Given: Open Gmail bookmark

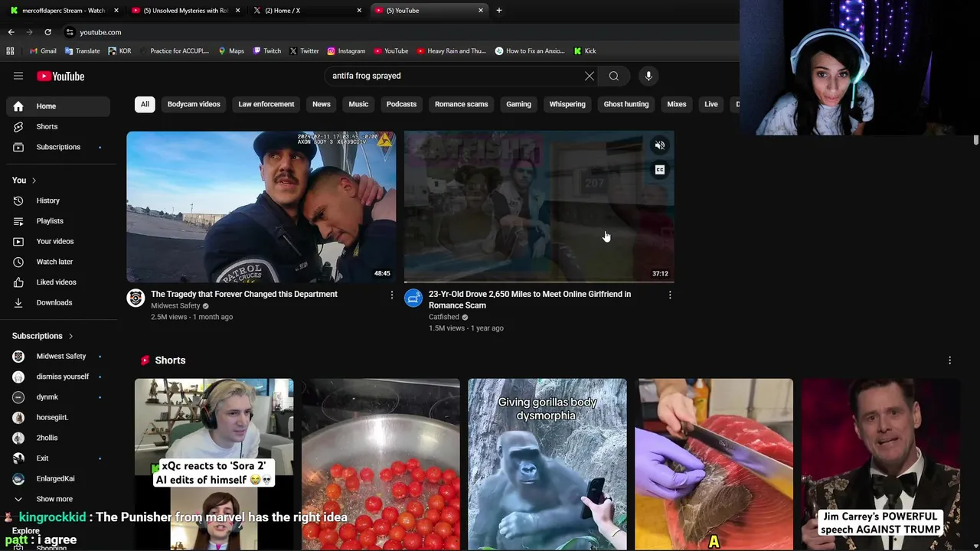Looking at the screenshot, I should [43, 51].
